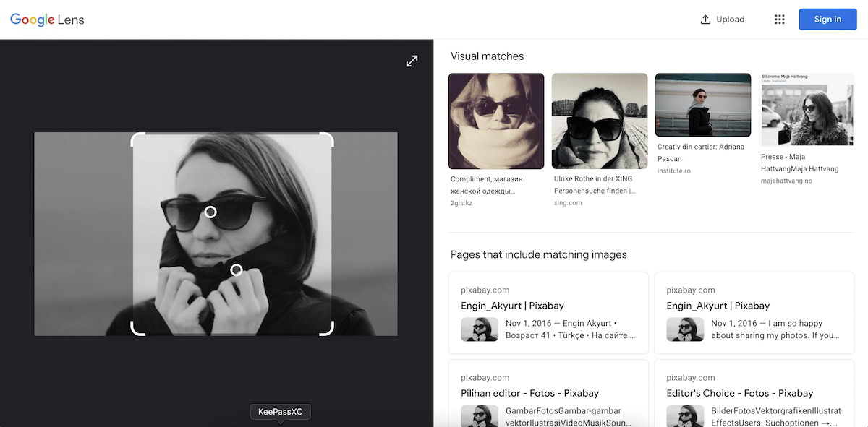Click 'Pages that include matching images' heading
Image resolution: width=868 pixels, height=427 pixels.
(x=539, y=254)
